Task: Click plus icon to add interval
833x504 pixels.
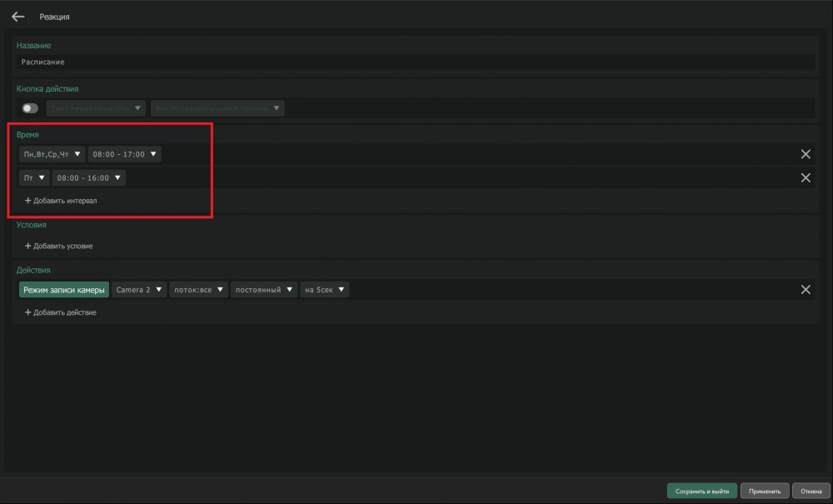Action: [x=27, y=201]
